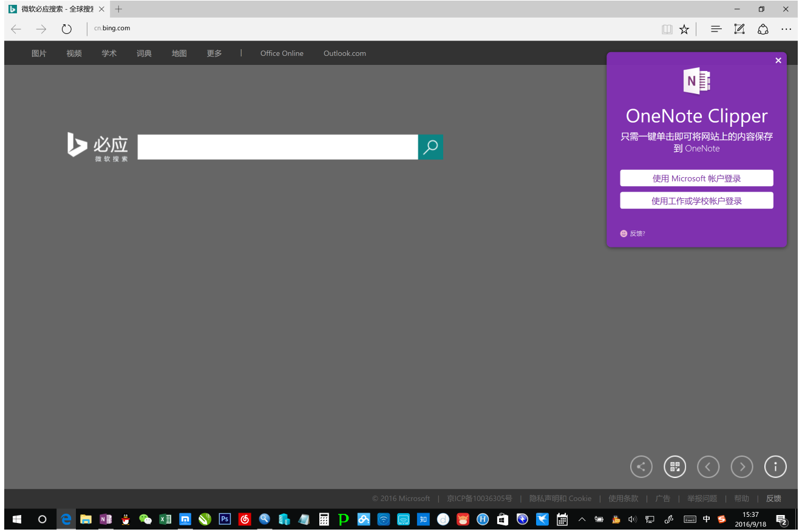Open clock showing 15:37 2016/9/18
802x532 pixels.
[x=750, y=519]
